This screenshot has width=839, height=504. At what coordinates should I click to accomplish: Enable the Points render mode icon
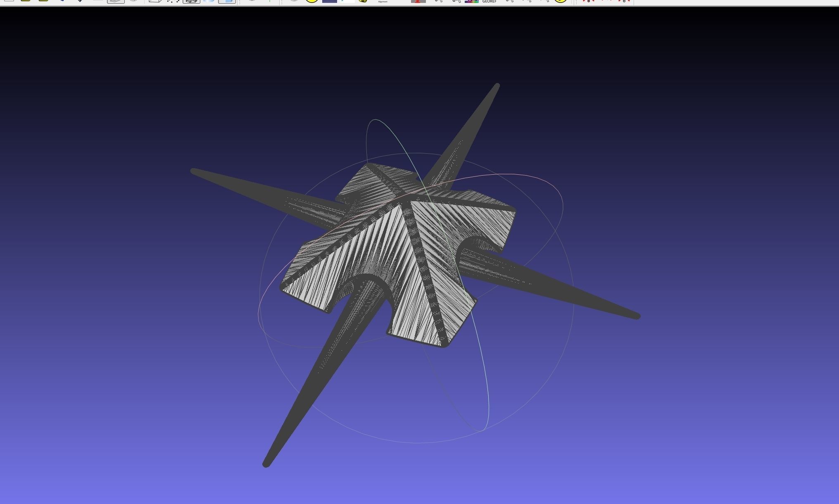[173, 1]
